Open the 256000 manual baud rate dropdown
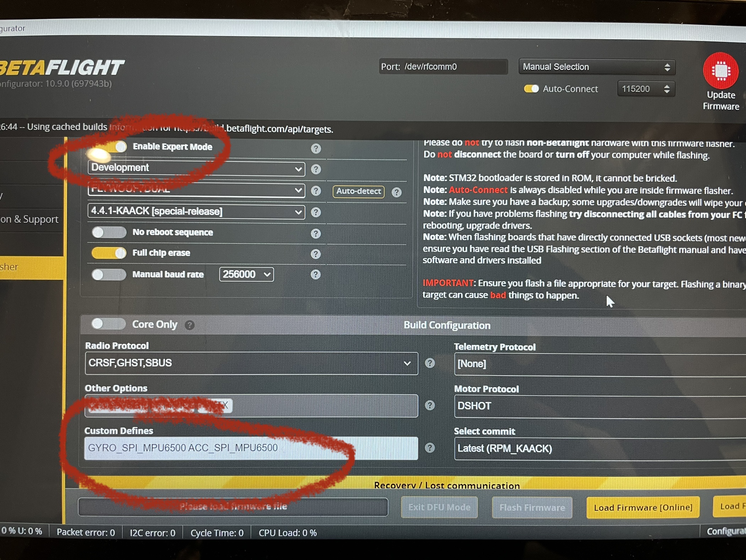 coord(246,274)
